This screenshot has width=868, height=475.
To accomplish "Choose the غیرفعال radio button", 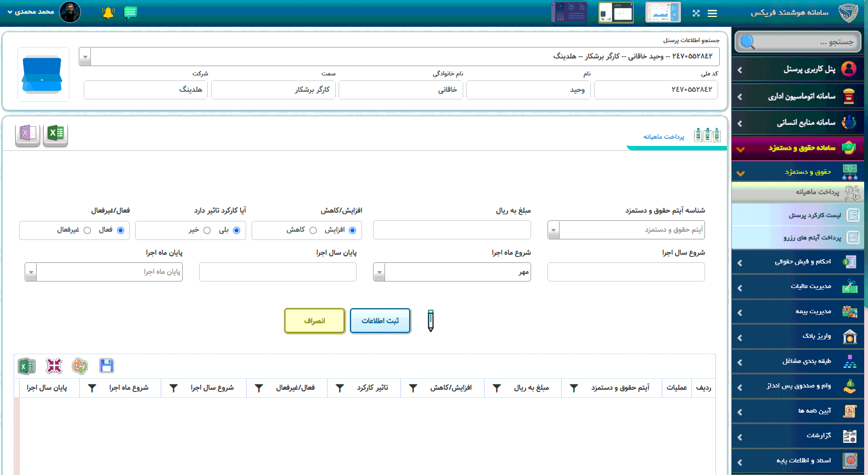I will coord(87,230).
